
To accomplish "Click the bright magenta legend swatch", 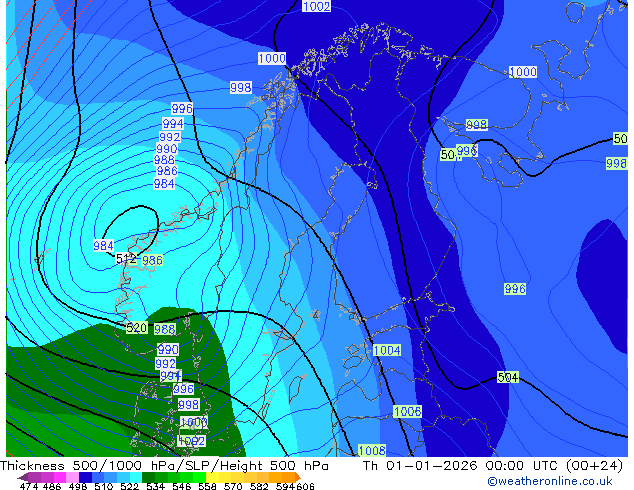I will [x=60, y=477].
